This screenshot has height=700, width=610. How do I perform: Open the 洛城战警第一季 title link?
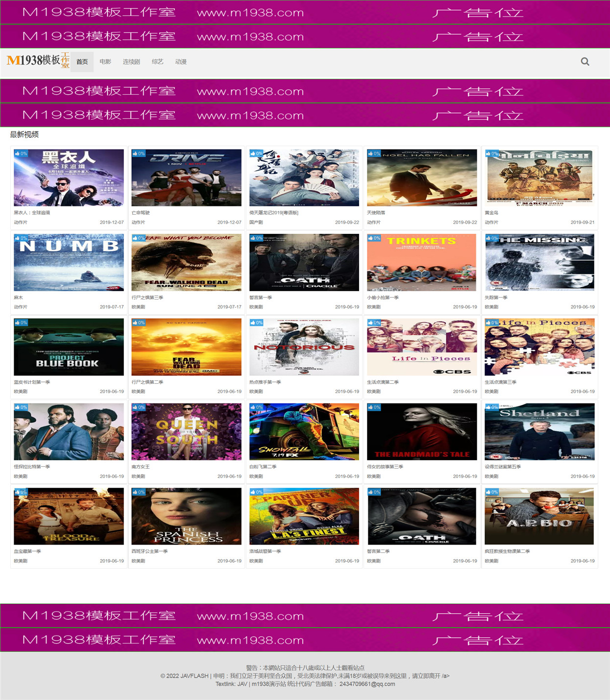click(x=265, y=551)
